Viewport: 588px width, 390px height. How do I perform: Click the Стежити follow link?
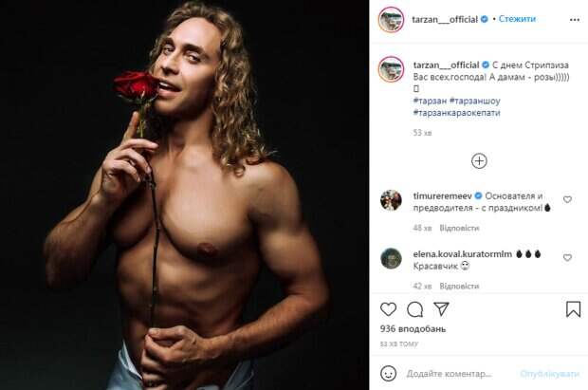(x=518, y=18)
